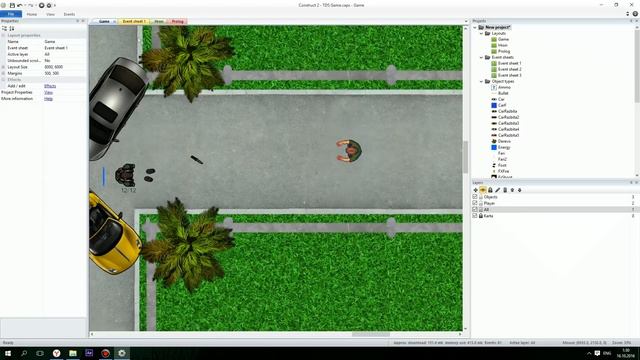Click the lock icon on Karta layer
Viewport: 640px width, 360px height.
(481, 216)
